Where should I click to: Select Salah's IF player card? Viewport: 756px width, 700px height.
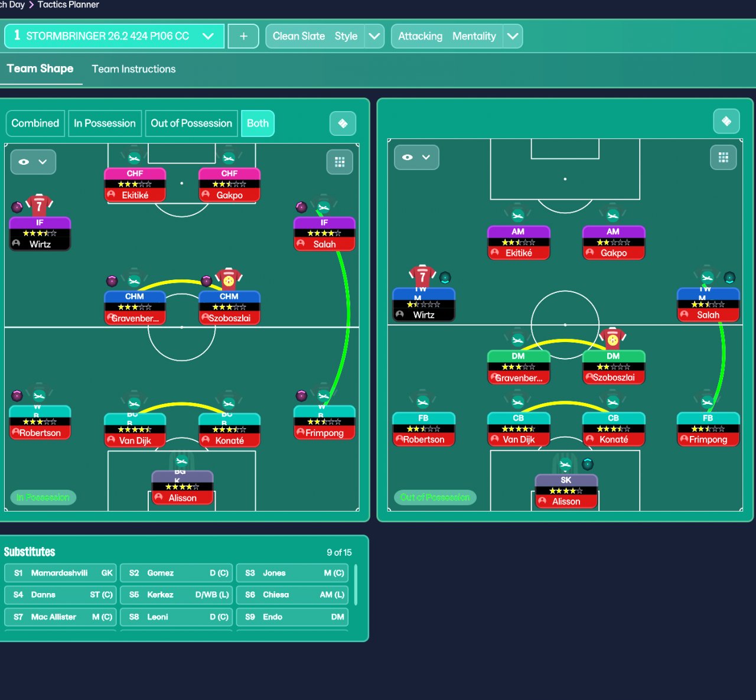coord(324,234)
